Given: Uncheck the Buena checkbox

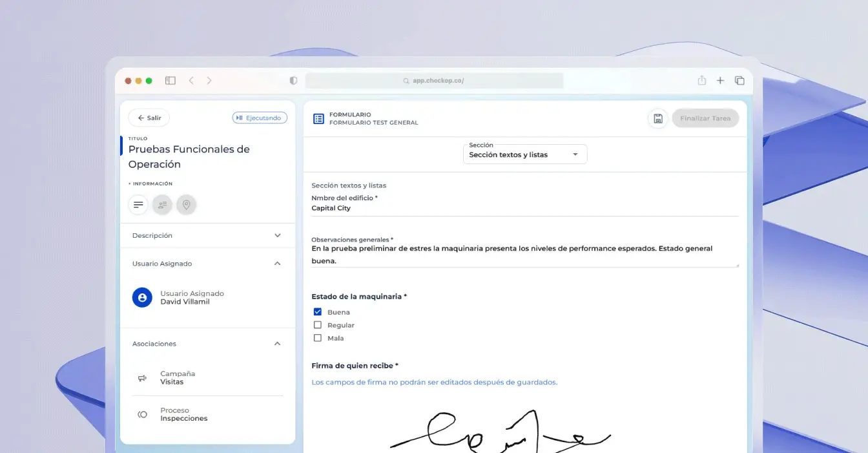Looking at the screenshot, I should coord(317,312).
